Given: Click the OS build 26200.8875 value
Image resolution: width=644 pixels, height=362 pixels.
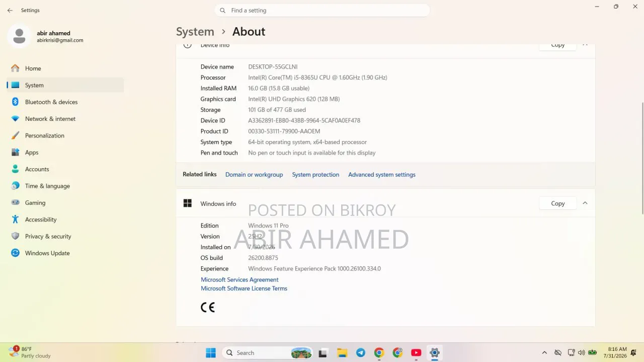Looking at the screenshot, I should pyautogui.click(x=263, y=258).
